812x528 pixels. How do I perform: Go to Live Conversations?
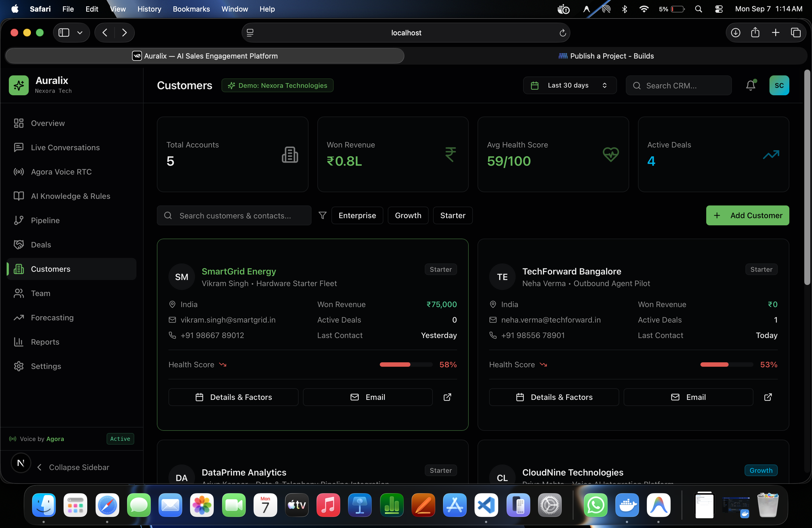[71, 147]
